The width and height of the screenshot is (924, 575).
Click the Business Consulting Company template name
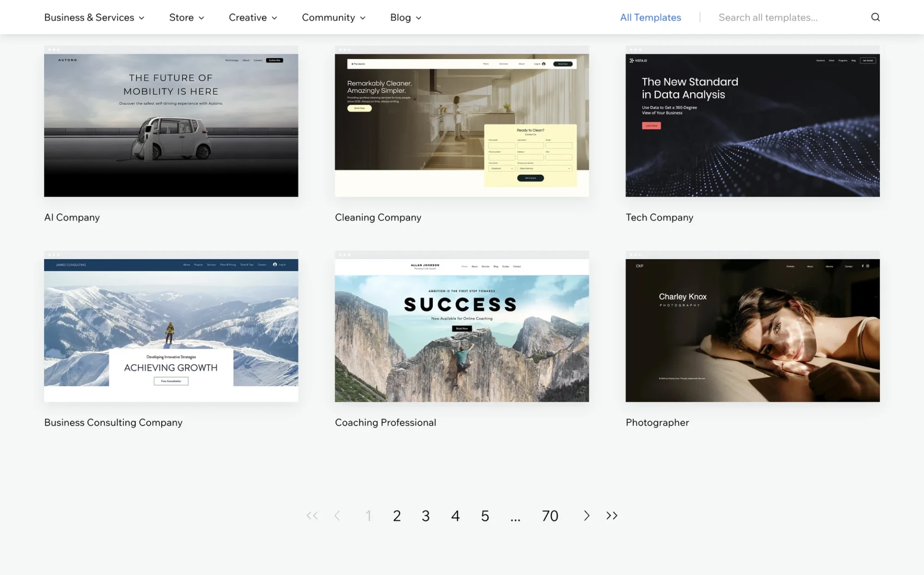113,422
